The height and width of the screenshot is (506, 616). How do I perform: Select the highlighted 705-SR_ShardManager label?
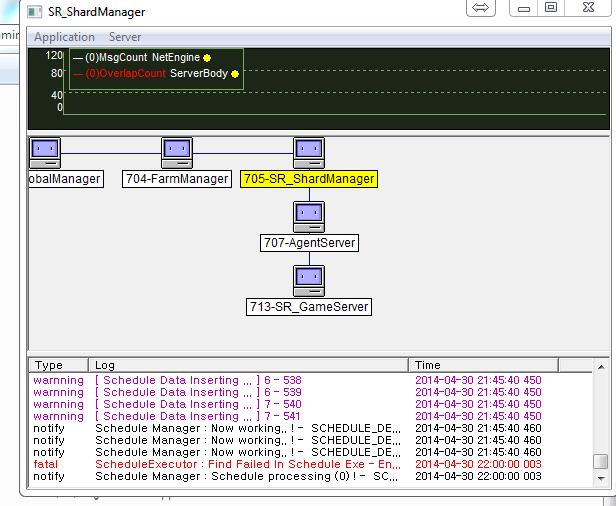(309, 179)
